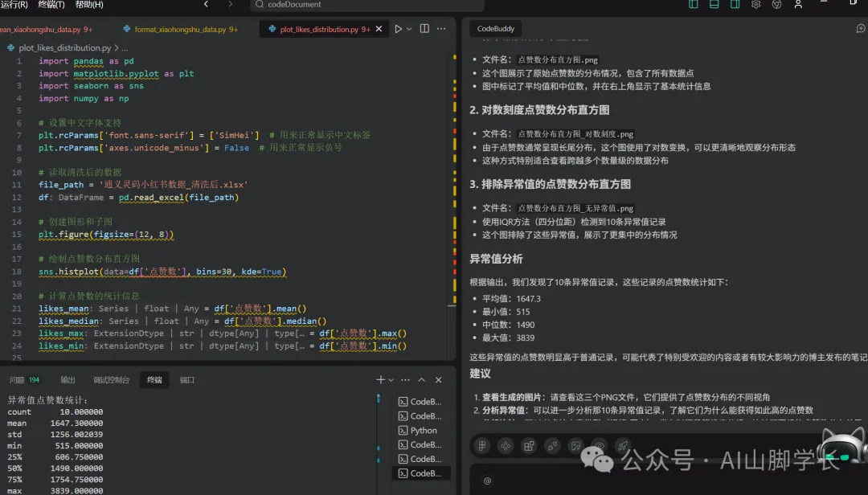This screenshot has width=868, height=495.
Task: Open editor more actions ellipsis menu
Action: (x=441, y=29)
